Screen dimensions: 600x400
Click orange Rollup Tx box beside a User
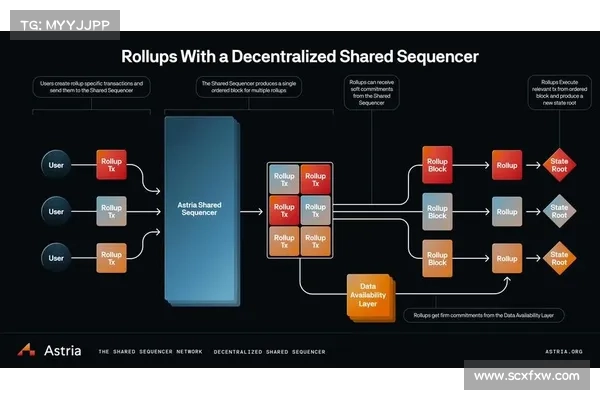point(111,258)
